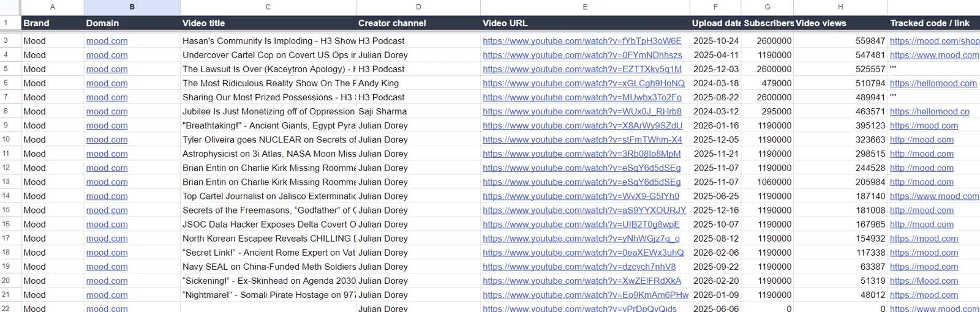Select the Undercover Cartel Cop title cell
This screenshot has height=312, width=980.
[268, 55]
